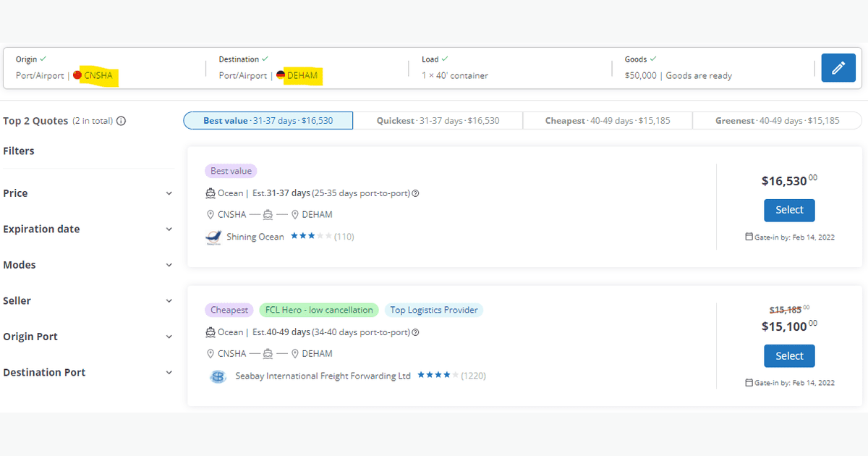
Task: Open the Destination Port filter
Action: (x=169, y=373)
